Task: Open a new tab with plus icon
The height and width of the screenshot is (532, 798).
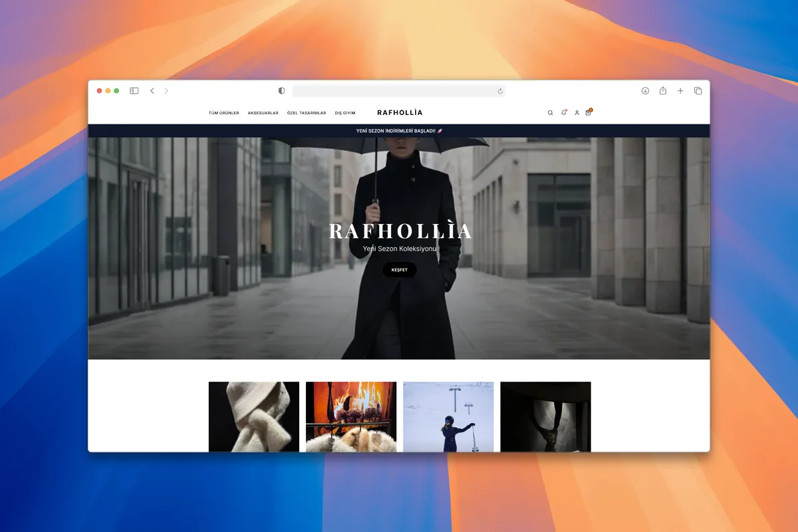Action: tap(680, 91)
